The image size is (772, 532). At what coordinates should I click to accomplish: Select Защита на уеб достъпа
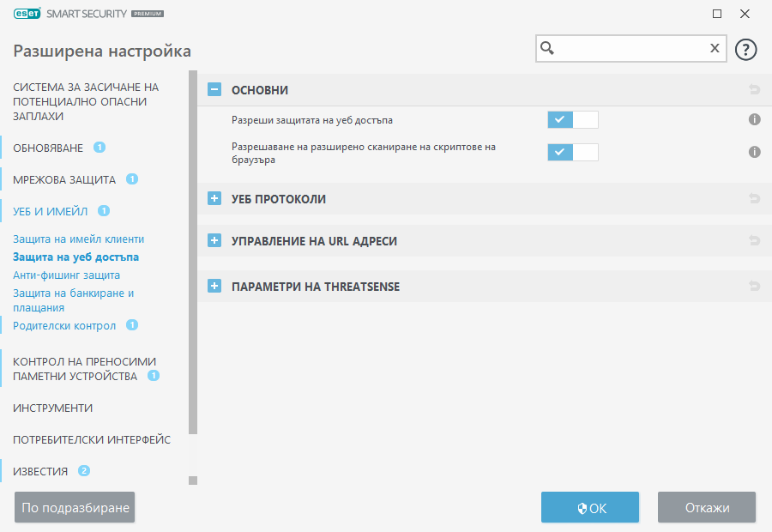75,257
